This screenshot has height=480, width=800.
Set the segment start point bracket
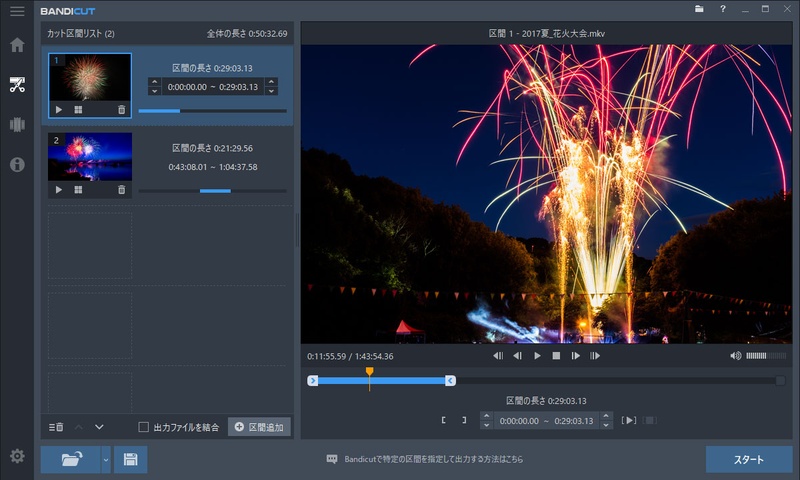[445, 420]
